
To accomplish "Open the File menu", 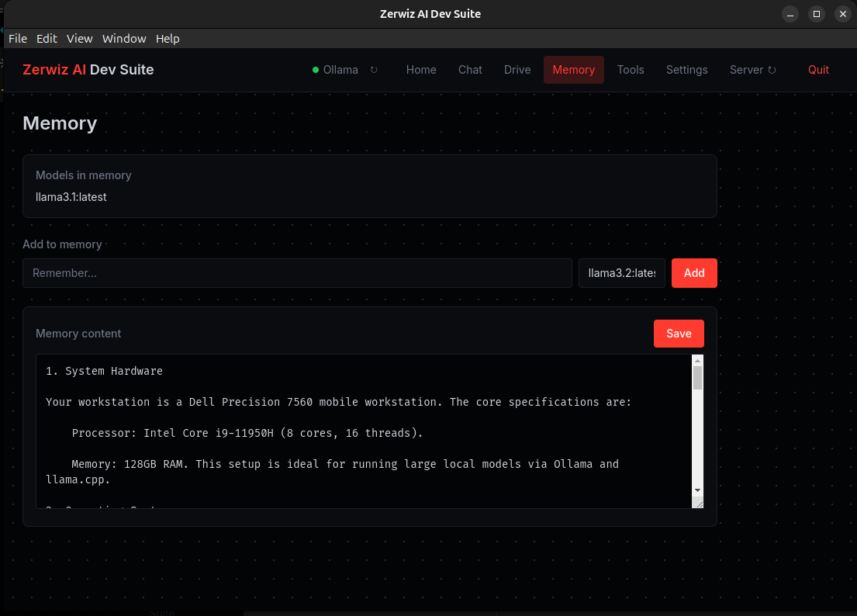I will click(17, 39).
